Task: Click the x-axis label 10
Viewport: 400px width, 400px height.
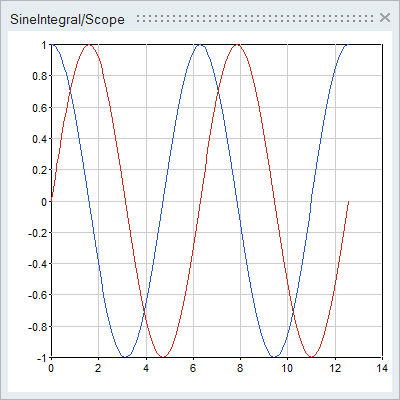Action: [x=287, y=368]
